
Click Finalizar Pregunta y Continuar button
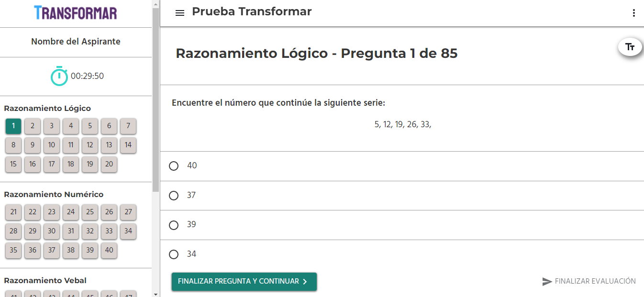(244, 282)
